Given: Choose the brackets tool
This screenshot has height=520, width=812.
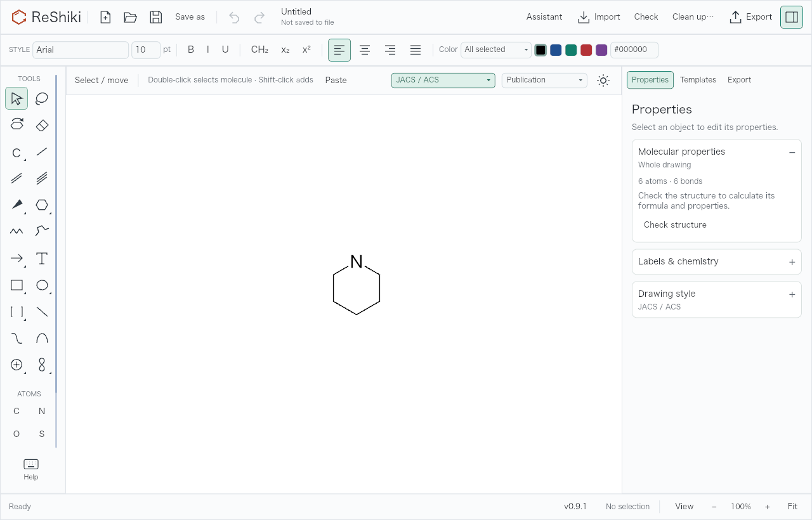Looking at the screenshot, I should click(x=16, y=311).
